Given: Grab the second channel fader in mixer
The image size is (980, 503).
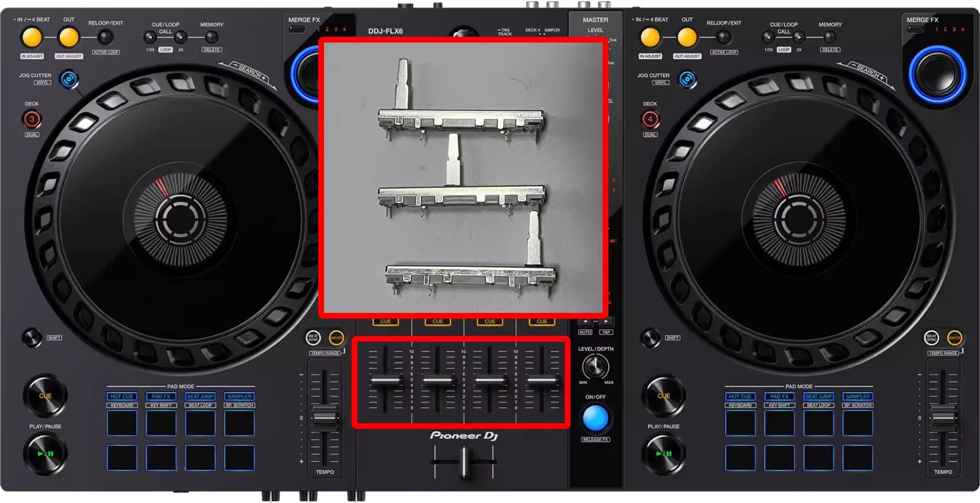Looking at the screenshot, I should (x=438, y=380).
